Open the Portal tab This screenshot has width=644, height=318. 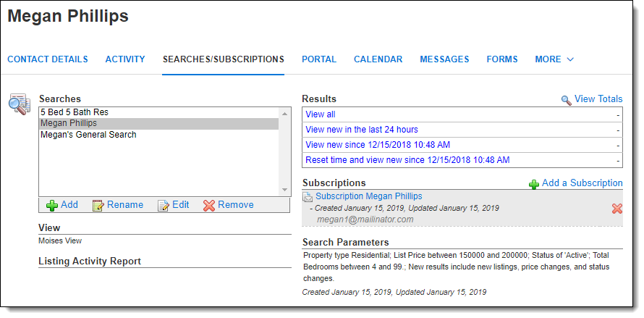coord(319,59)
